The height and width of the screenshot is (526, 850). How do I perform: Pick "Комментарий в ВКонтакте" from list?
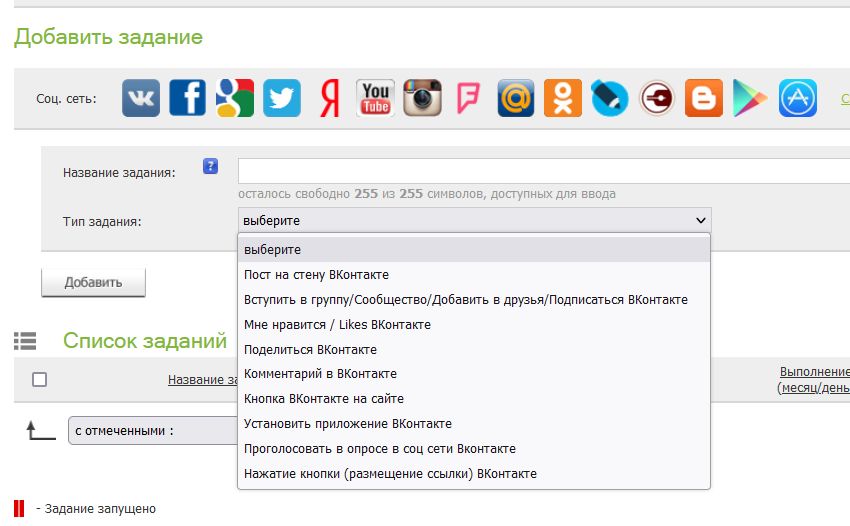tap(320, 374)
